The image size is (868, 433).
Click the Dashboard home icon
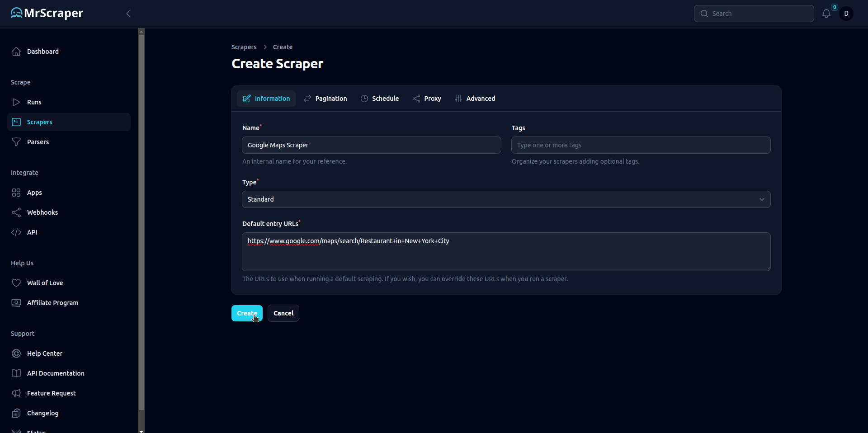[x=16, y=52]
